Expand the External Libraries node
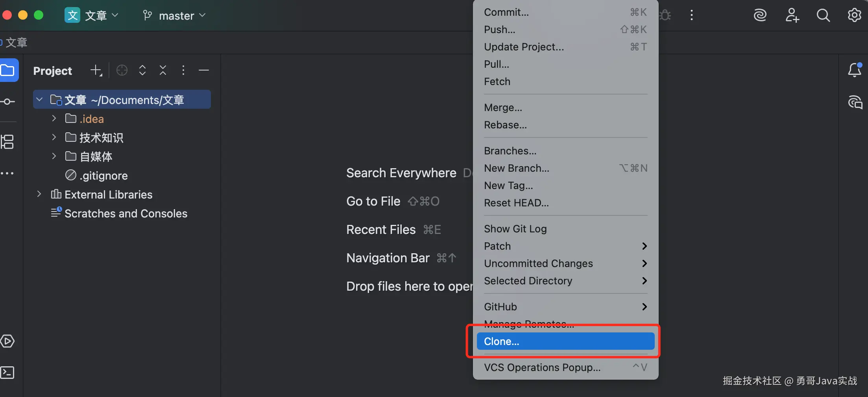Viewport: 868px width, 397px height. click(39, 194)
